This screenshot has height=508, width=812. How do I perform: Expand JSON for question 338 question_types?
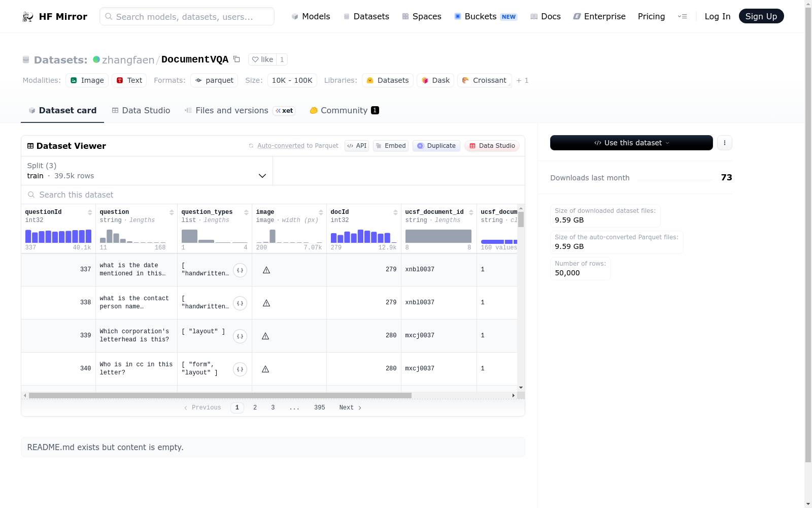[240, 303]
